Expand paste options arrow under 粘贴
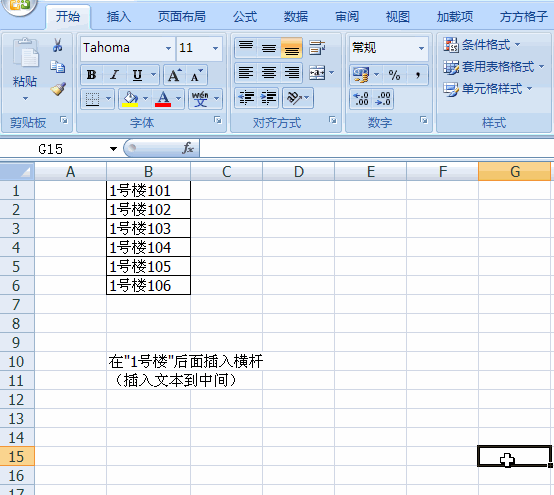This screenshot has width=554, height=495. pyautogui.click(x=25, y=99)
